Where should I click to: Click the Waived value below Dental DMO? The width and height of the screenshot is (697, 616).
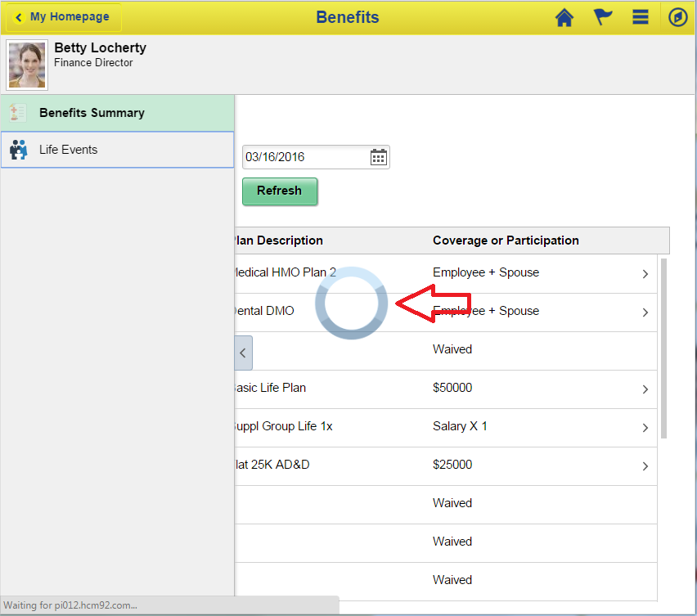tap(452, 349)
